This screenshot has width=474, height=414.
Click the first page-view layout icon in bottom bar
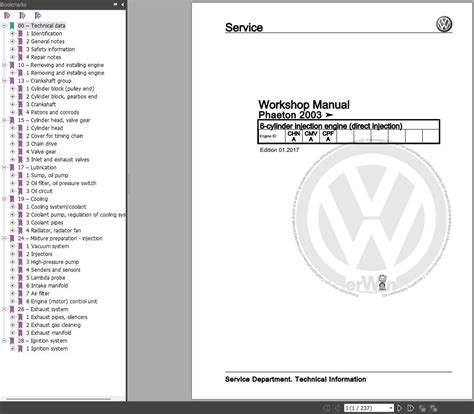pos(422,408)
